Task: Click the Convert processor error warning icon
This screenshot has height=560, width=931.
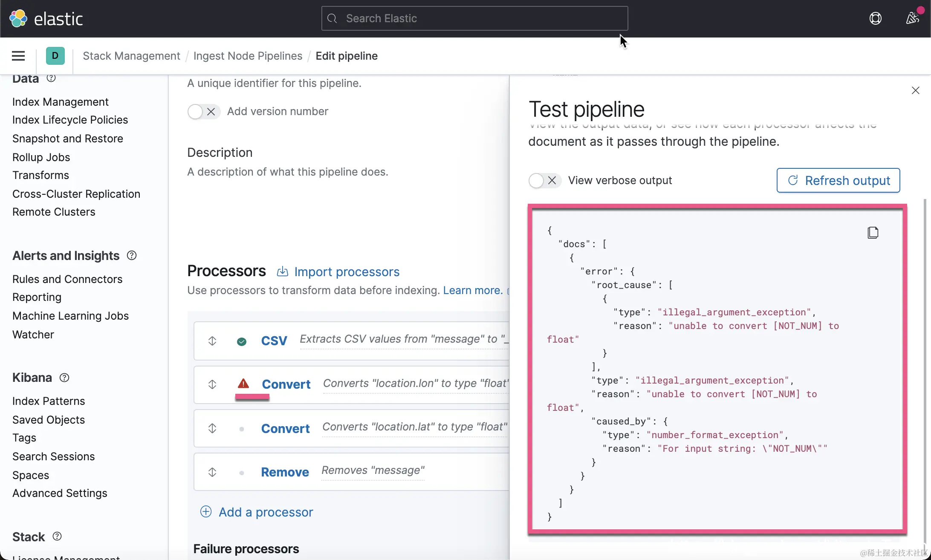Action: 243,384
